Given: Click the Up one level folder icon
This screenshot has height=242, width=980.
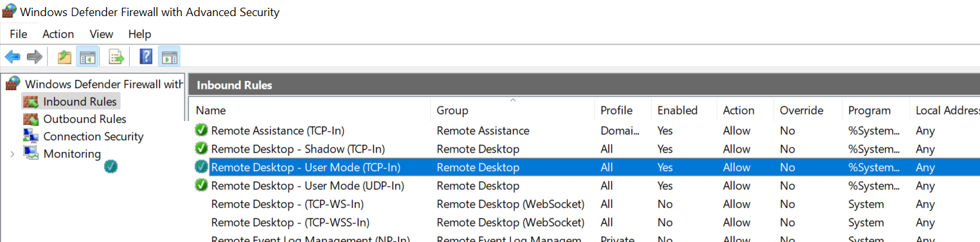Looking at the screenshot, I should pos(64,57).
